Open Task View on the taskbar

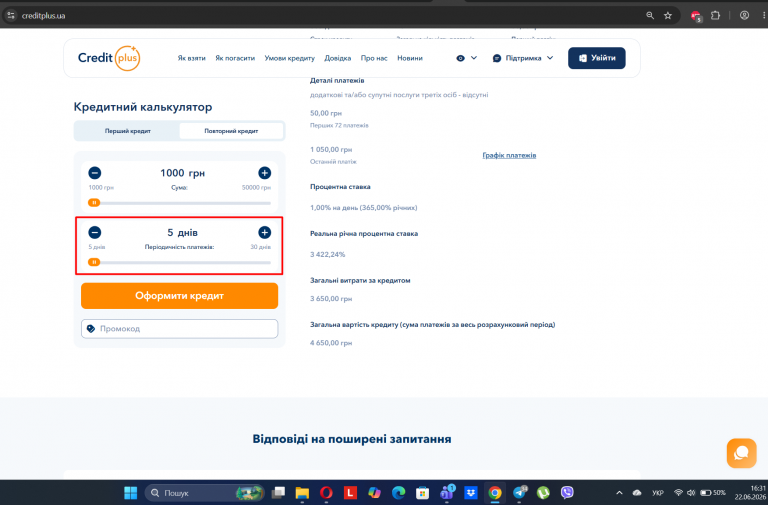[x=278, y=493]
